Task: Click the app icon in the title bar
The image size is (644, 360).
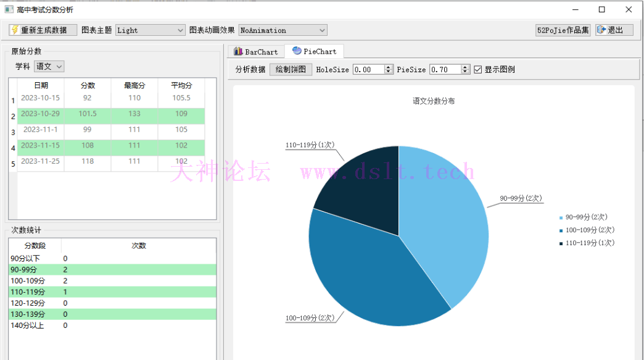Action: (9, 9)
